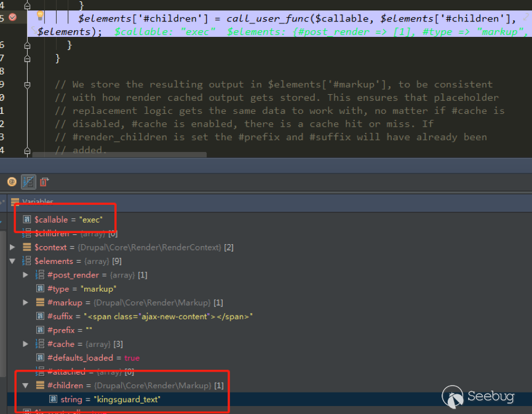Toggle the sort variables icon in debugger toolbar
Screen dimensions: 532x414
tap(28, 182)
